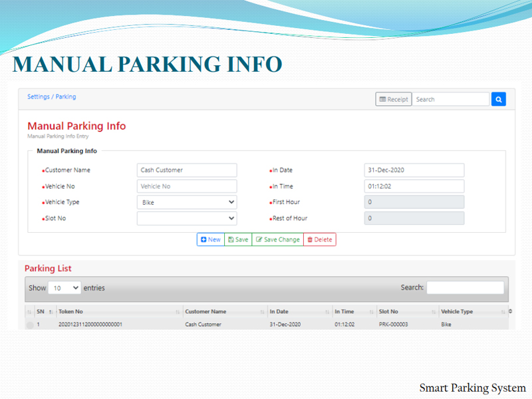Image resolution: width=532 pixels, height=399 pixels.
Task: Open the Receipt button
Action: point(393,99)
